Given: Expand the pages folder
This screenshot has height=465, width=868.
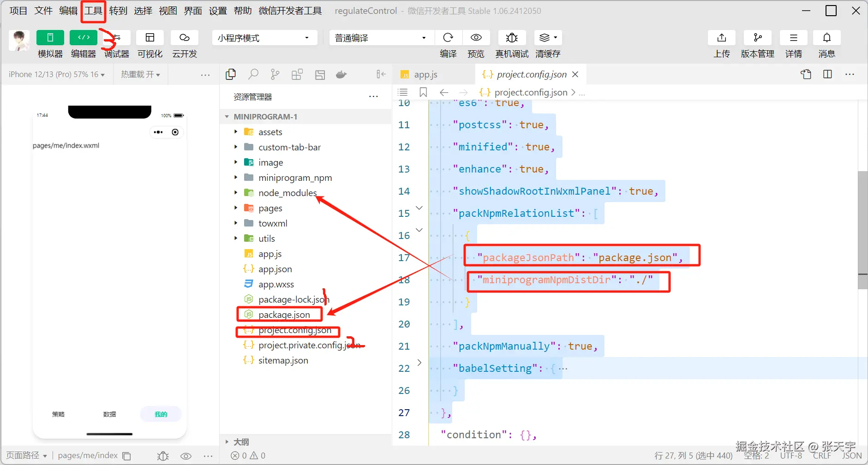Looking at the screenshot, I should click(x=236, y=208).
